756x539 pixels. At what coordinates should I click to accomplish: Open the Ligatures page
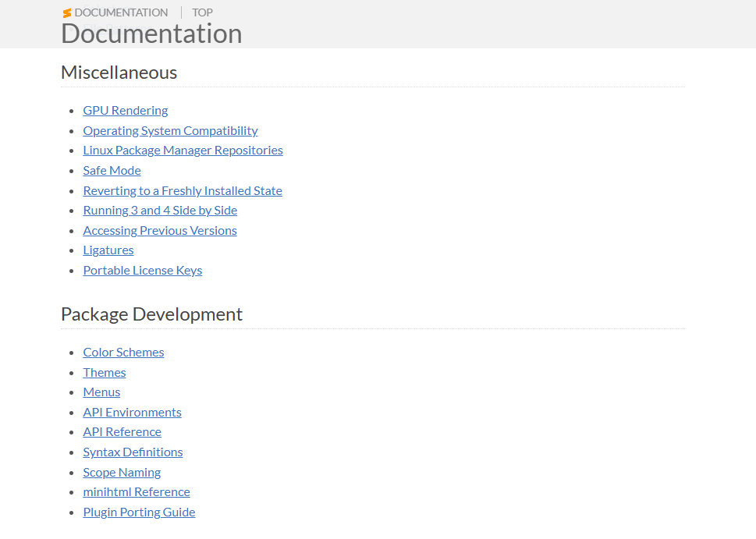point(108,250)
